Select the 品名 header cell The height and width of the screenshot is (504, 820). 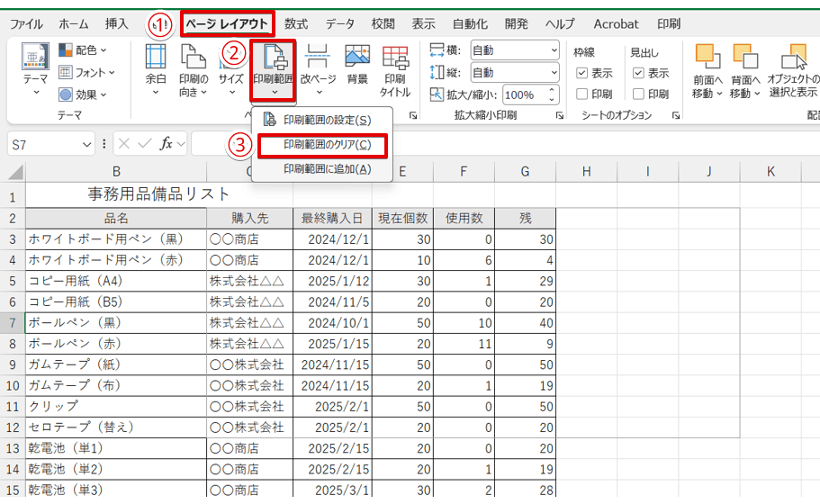(116, 218)
